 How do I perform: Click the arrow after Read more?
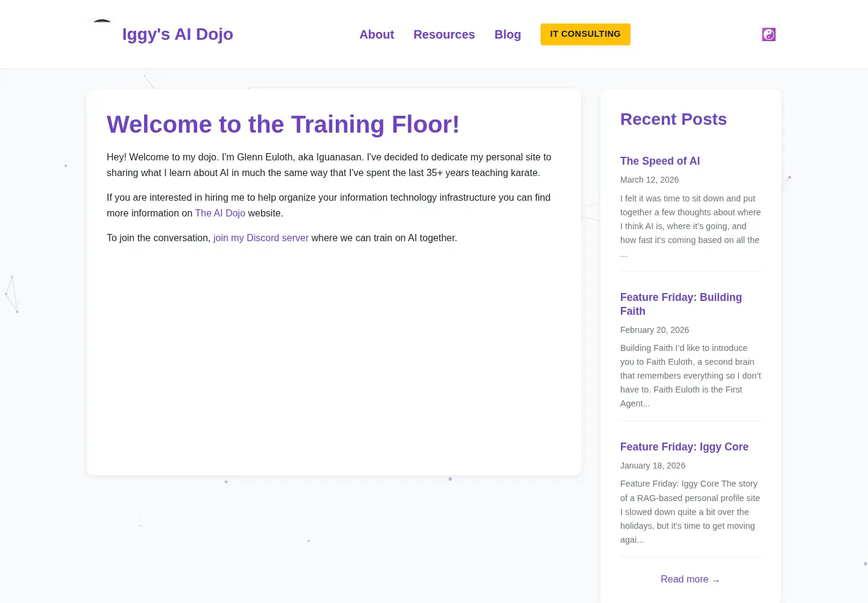click(715, 580)
